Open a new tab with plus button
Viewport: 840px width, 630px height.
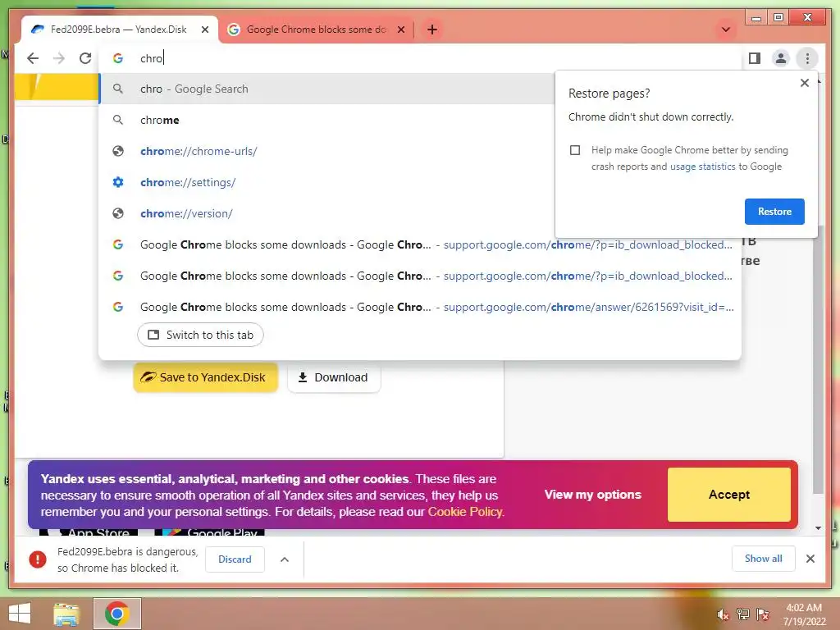432,30
